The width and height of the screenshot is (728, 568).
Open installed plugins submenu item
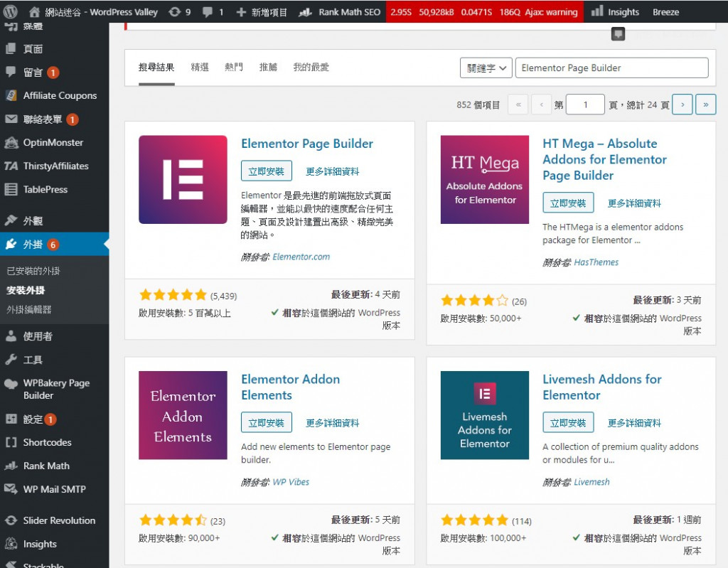point(33,271)
